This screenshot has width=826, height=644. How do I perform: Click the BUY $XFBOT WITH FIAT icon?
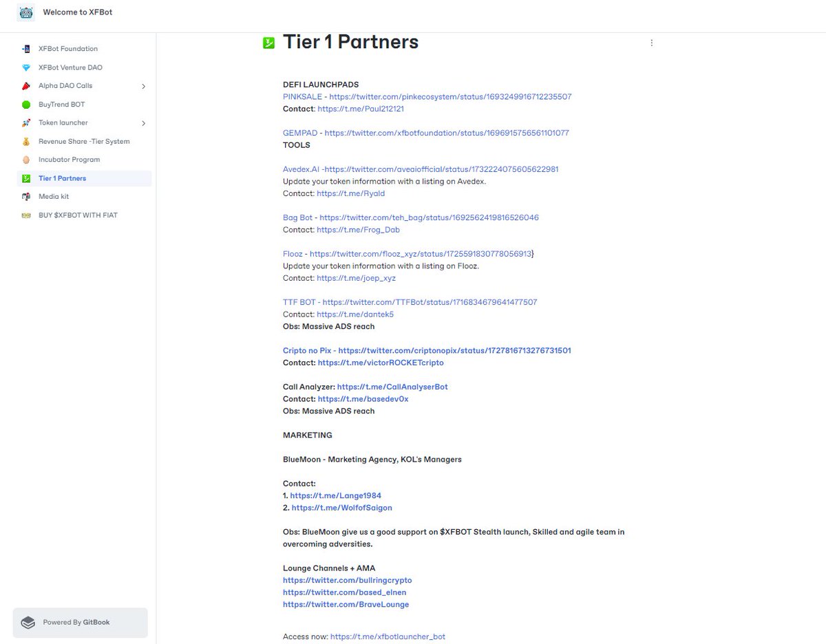pyautogui.click(x=26, y=215)
